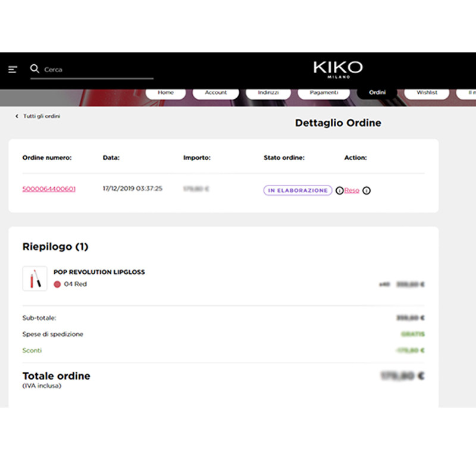476x476 pixels.
Task: Open the Wishlist tab
Action: [427, 93]
